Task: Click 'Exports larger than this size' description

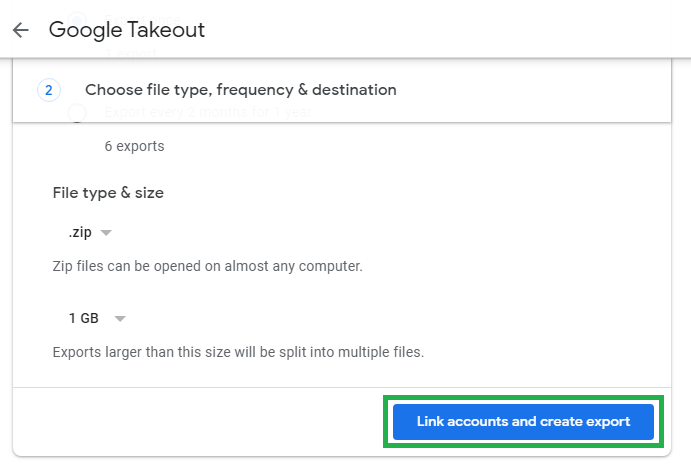Action: pos(238,352)
